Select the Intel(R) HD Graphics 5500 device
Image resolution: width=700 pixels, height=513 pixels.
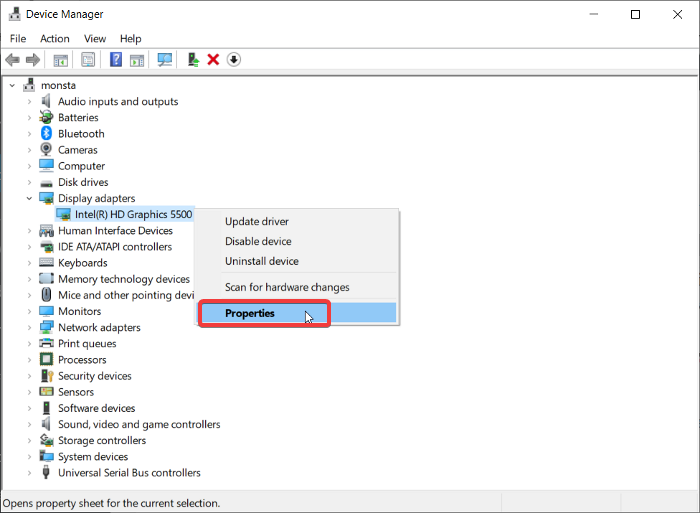pos(133,214)
